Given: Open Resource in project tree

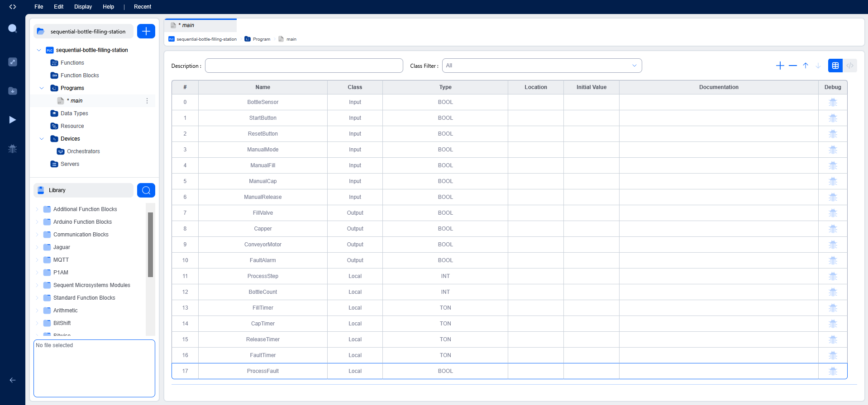Looking at the screenshot, I should [72, 126].
